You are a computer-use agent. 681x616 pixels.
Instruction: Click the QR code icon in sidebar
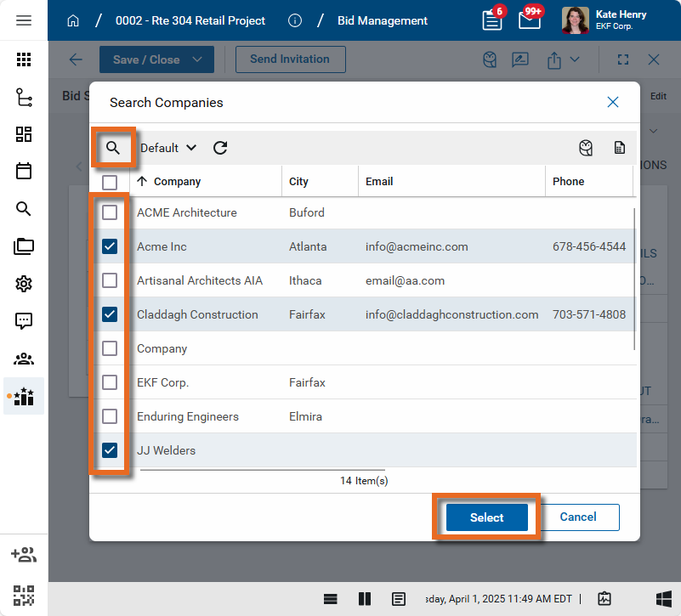[24, 595]
